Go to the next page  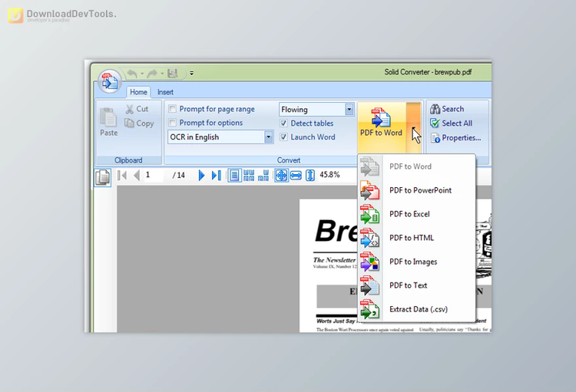pos(201,175)
